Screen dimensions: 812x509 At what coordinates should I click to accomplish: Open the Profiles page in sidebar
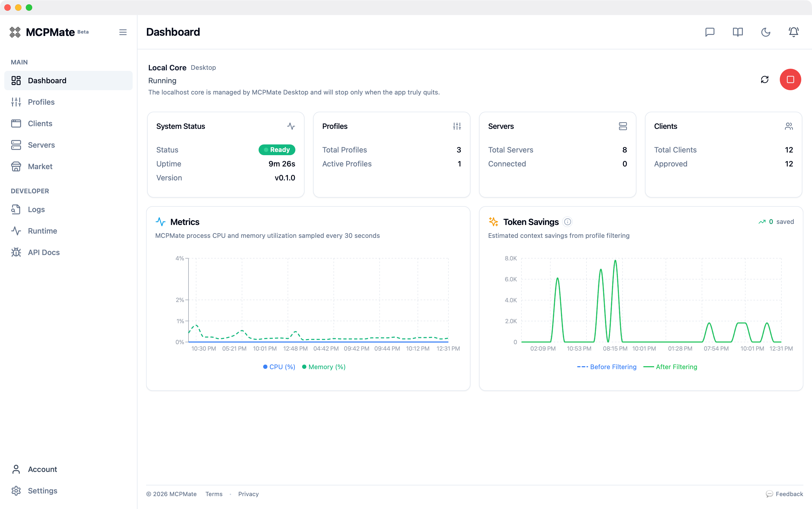pyautogui.click(x=68, y=102)
